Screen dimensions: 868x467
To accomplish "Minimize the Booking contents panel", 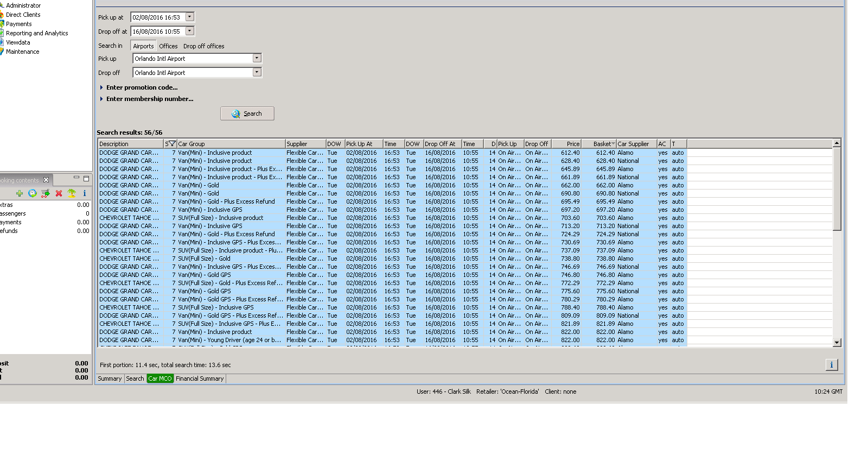I will [x=76, y=178].
